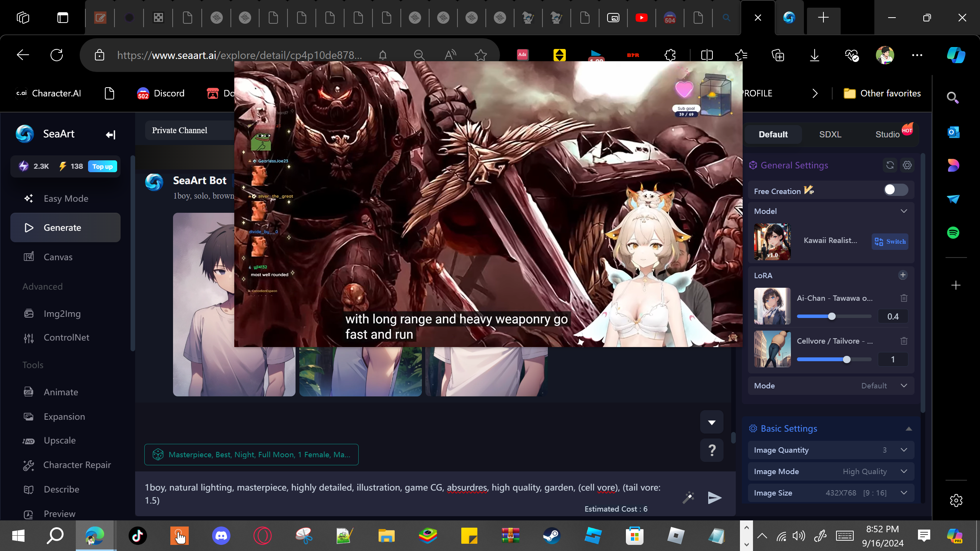Image resolution: width=980 pixels, height=551 pixels.
Task: Launch Steam from the taskbar
Action: [x=552, y=536]
